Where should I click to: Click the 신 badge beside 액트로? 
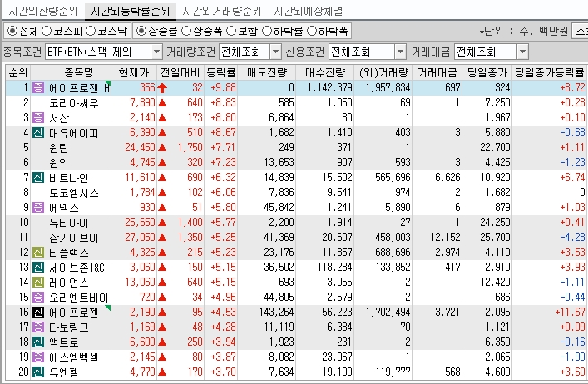pyautogui.click(x=38, y=342)
